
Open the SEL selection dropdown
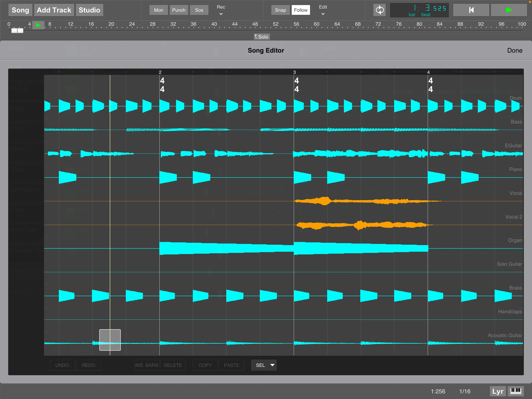[x=264, y=365]
